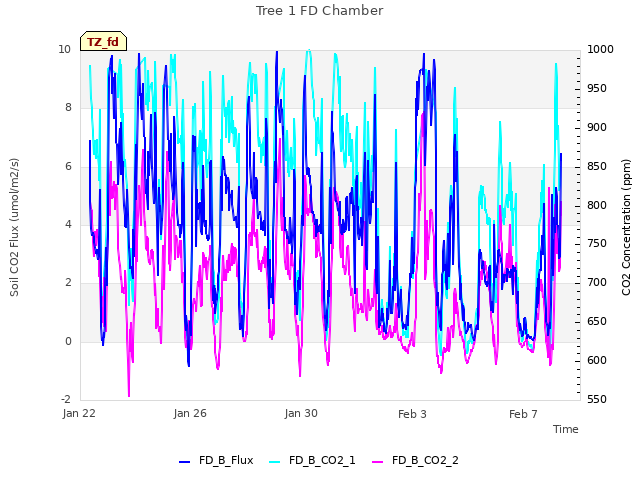Screen dimensions: 640x480
Task: Click the 1000 right-axis tick label
Action: 600,49
